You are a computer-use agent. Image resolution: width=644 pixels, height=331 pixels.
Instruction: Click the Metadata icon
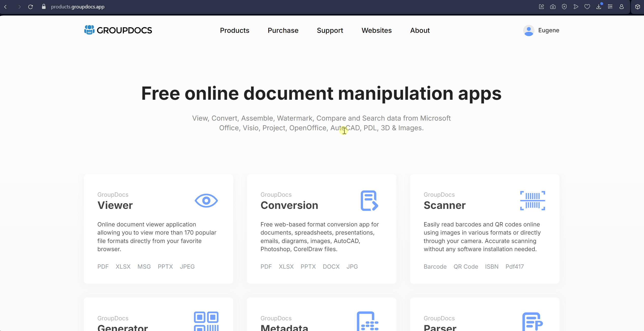368,321
